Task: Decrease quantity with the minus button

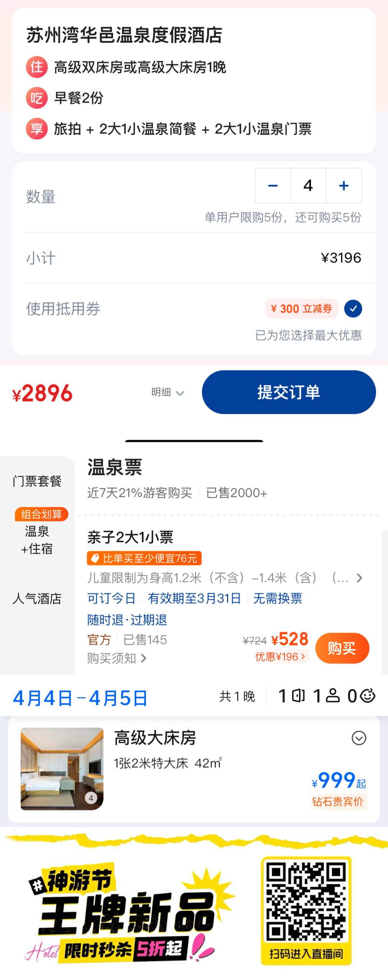Action: coord(273,186)
